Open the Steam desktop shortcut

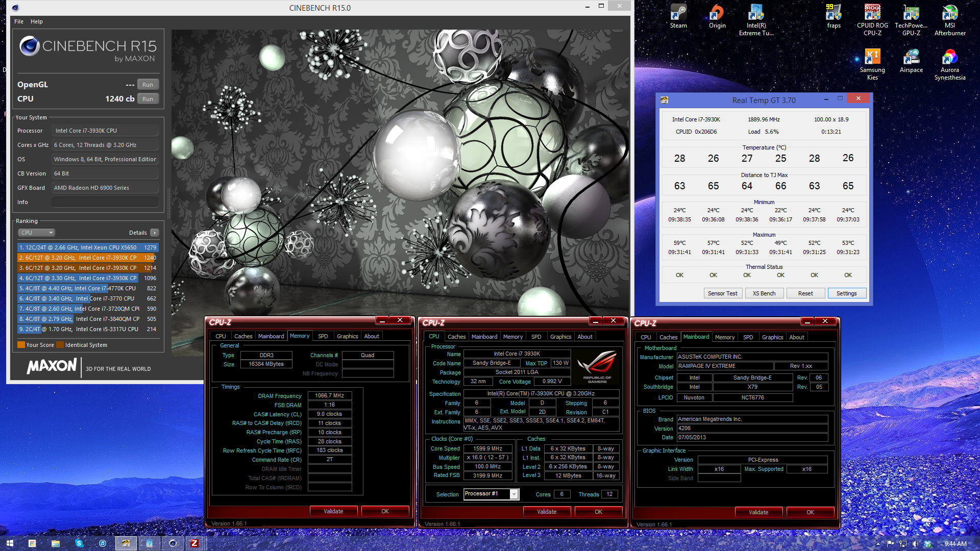pyautogui.click(x=678, y=16)
